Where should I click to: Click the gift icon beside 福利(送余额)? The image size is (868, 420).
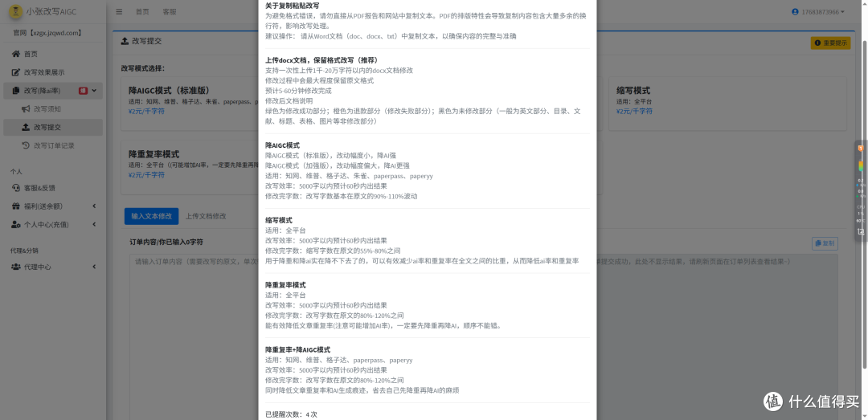coord(15,206)
